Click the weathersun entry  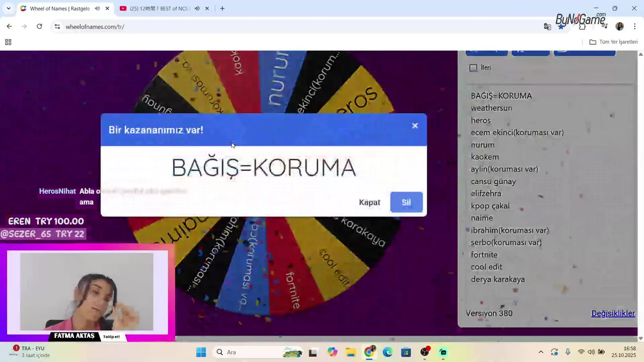(492, 108)
